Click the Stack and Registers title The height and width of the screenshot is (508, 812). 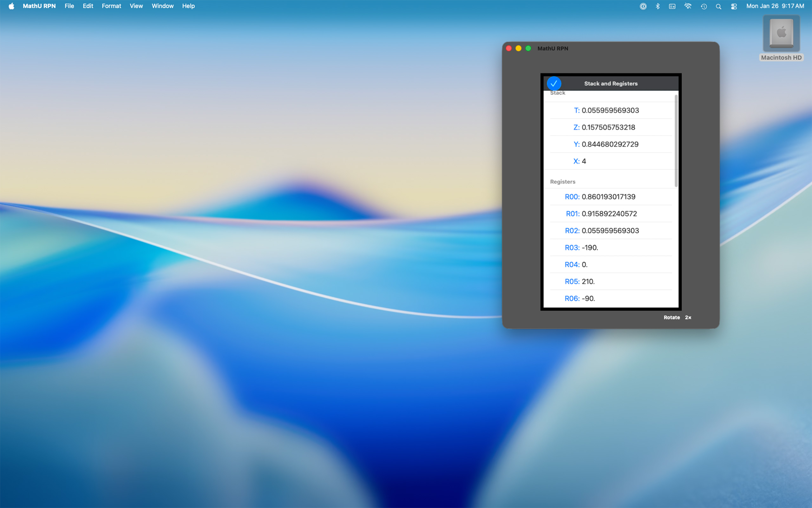click(x=611, y=83)
